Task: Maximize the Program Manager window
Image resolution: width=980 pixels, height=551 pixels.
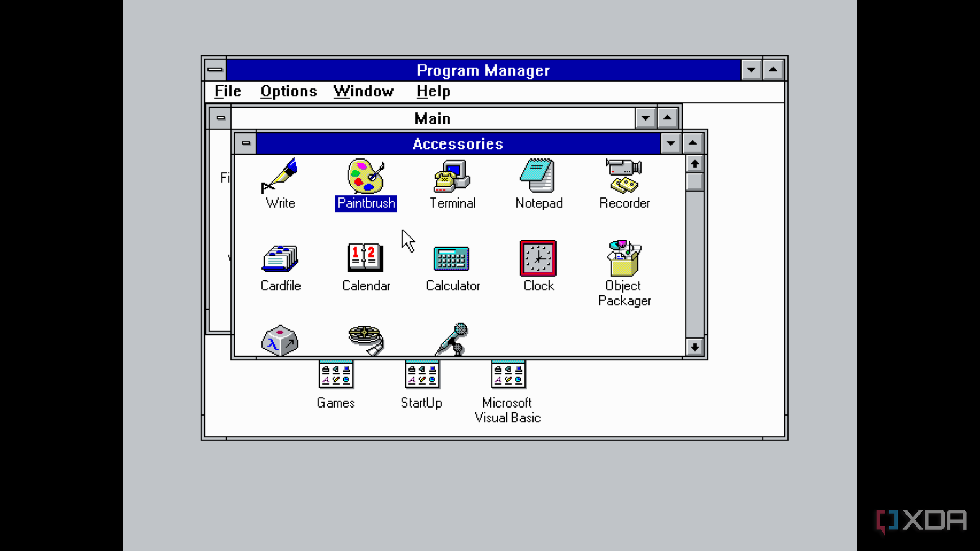Action: click(x=773, y=70)
